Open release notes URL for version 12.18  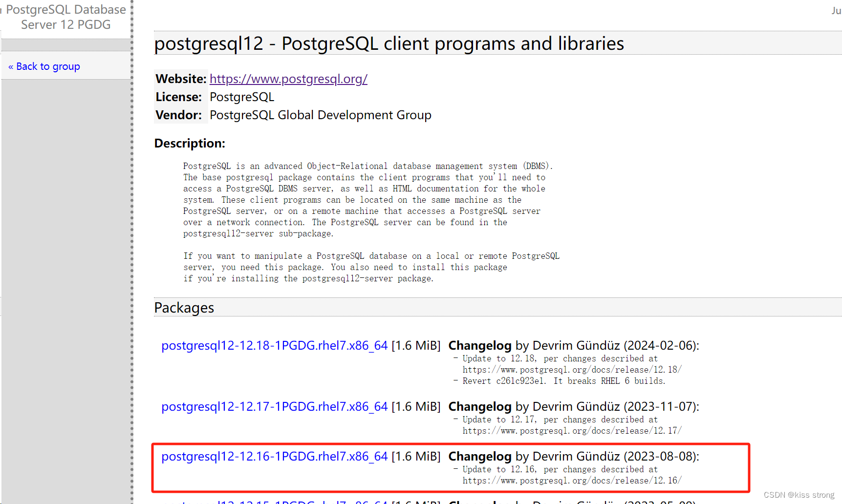572,370
